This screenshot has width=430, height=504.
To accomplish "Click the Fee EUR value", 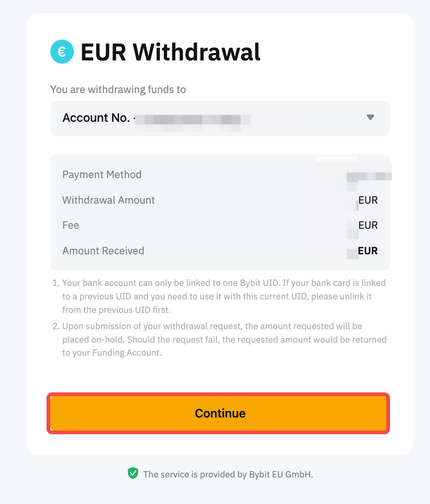I will click(x=368, y=225).
